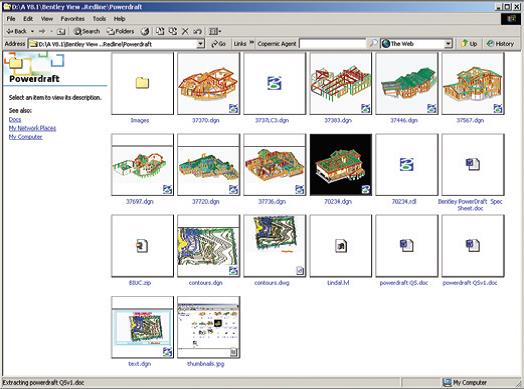524x389 pixels.
Task: Click the Delete X icon in toolbar
Action: [185, 31]
